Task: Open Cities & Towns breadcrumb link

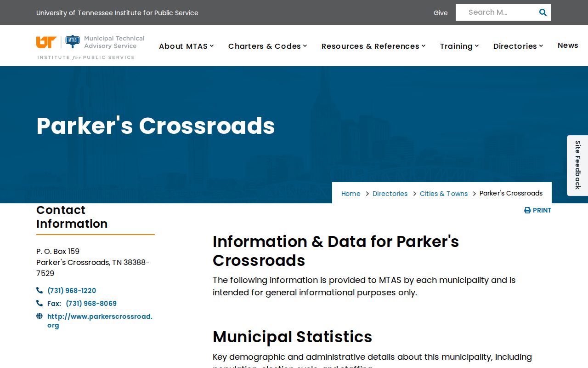Action: click(444, 194)
